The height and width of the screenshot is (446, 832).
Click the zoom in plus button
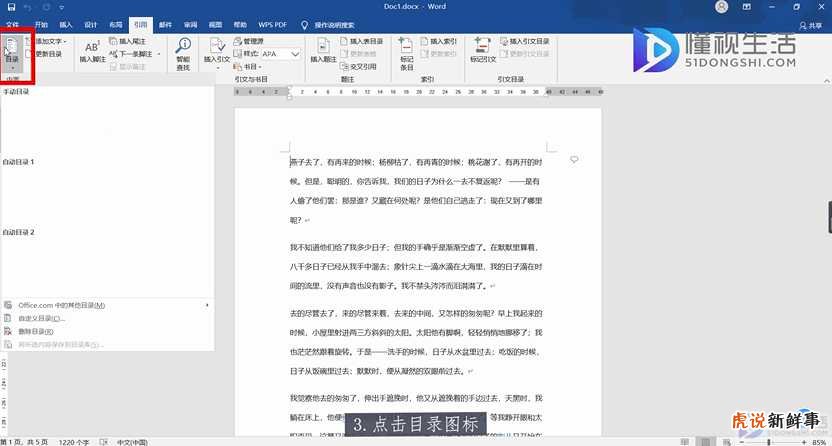click(x=804, y=442)
